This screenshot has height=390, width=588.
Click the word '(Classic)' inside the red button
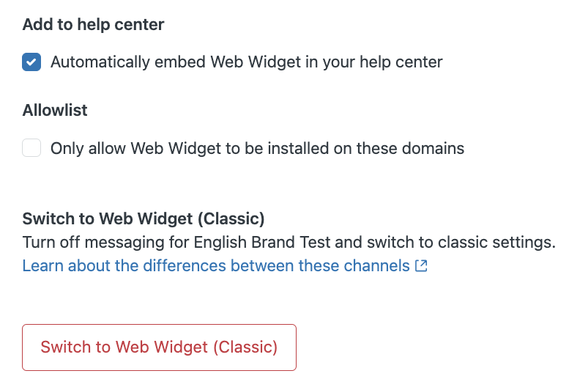[245, 347]
